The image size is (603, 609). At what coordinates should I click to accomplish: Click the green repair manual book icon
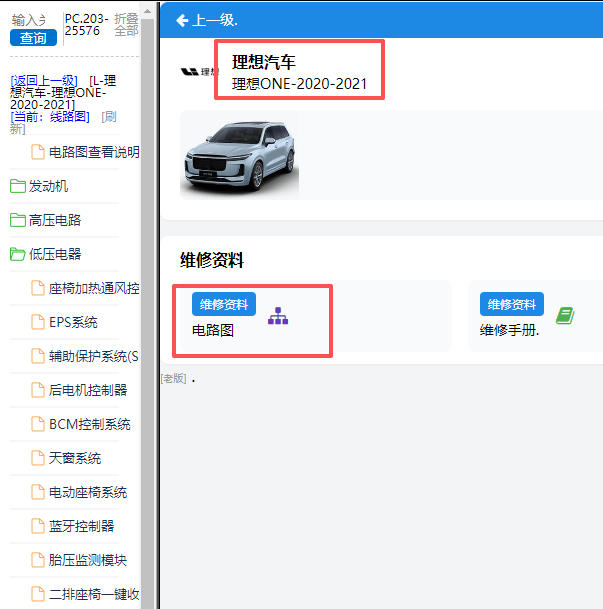click(x=565, y=316)
